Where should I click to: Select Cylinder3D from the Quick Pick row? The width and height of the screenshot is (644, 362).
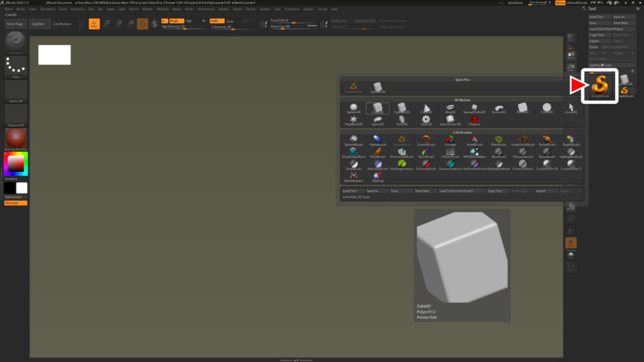coord(377,87)
